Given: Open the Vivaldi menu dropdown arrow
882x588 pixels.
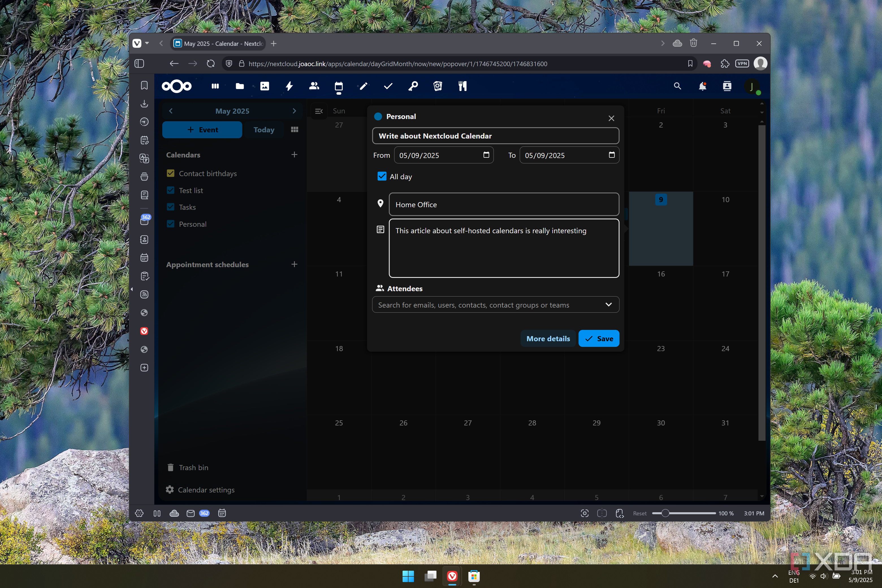Looking at the screenshot, I should (x=147, y=43).
